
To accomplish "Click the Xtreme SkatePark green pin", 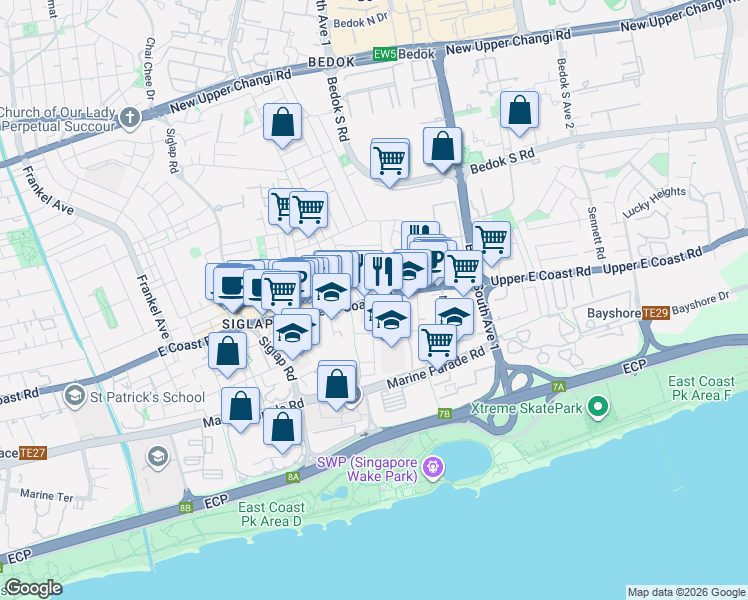I will click(x=598, y=407).
